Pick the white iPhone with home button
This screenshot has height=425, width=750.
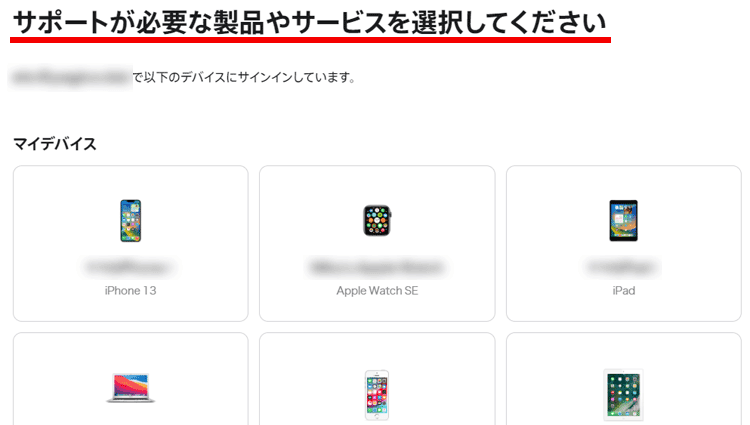377,395
